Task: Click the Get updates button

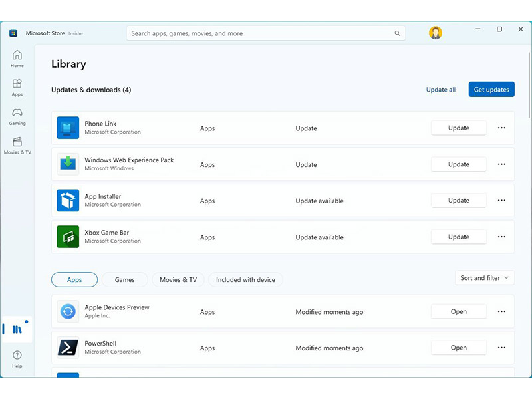Action: tap(491, 90)
